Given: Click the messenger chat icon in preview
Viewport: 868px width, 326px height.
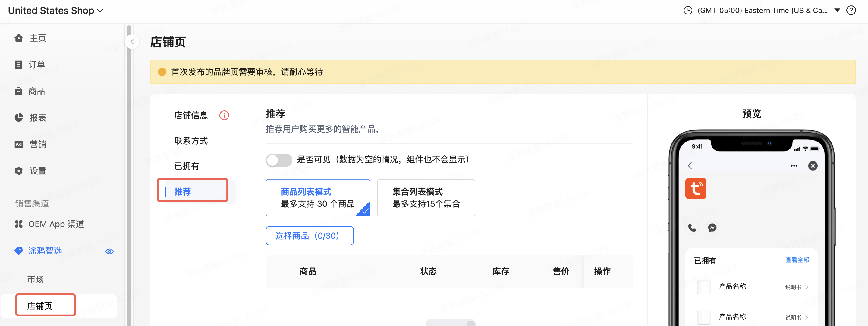Looking at the screenshot, I should pos(712,228).
